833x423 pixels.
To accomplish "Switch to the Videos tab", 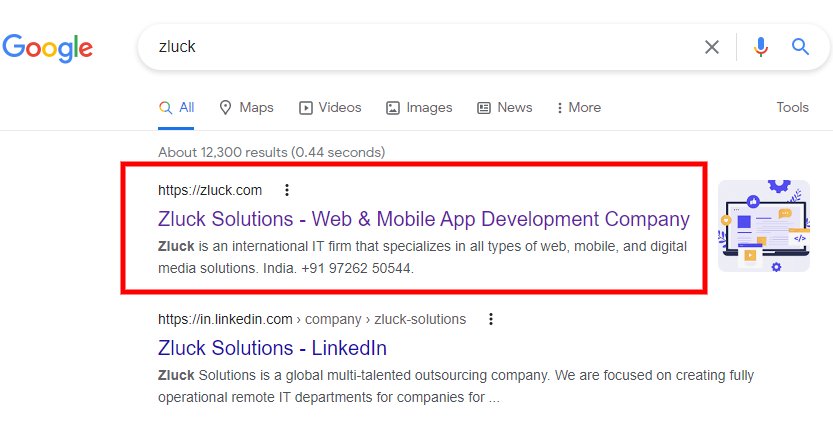I will point(330,108).
